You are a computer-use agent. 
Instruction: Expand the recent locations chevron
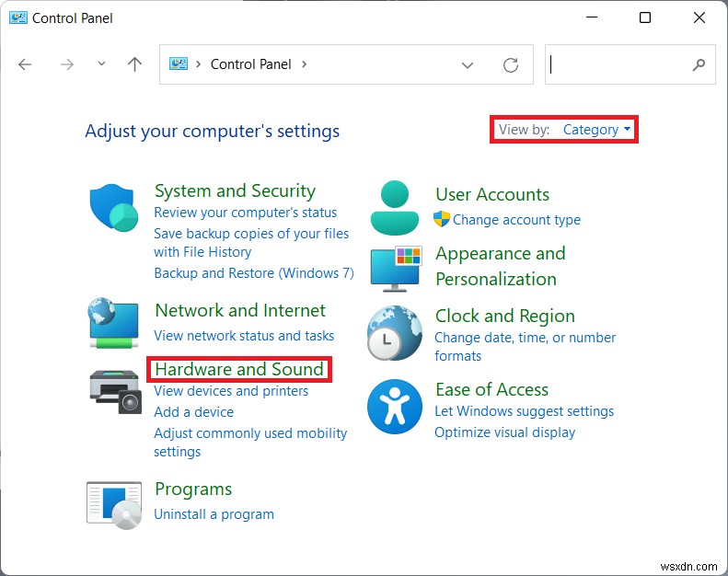pyautogui.click(x=101, y=64)
